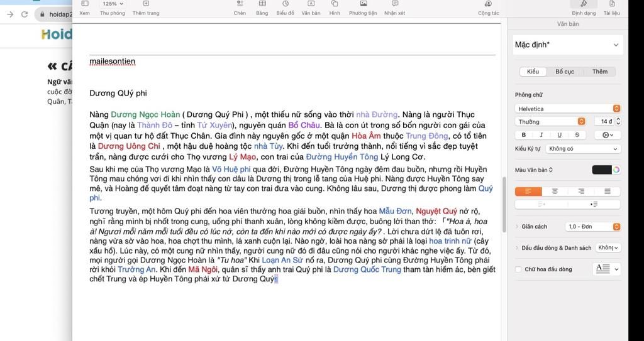The width and height of the screenshot is (644, 341).
Task: Switch to the Thêm tab
Action: 599,72
